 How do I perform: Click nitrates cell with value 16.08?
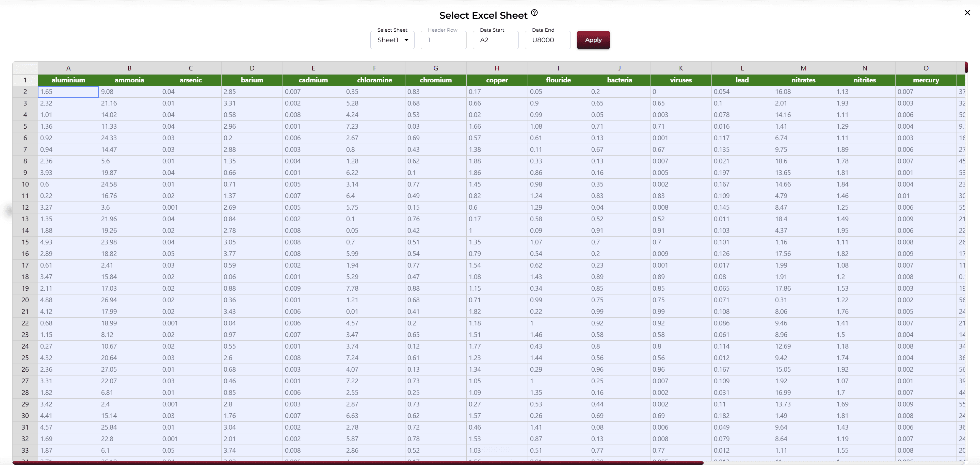coord(803,92)
